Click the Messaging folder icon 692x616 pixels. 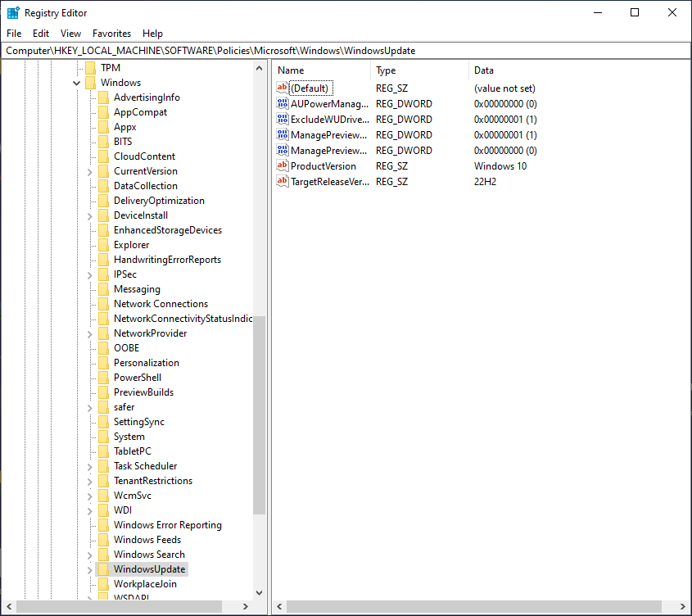tap(104, 289)
